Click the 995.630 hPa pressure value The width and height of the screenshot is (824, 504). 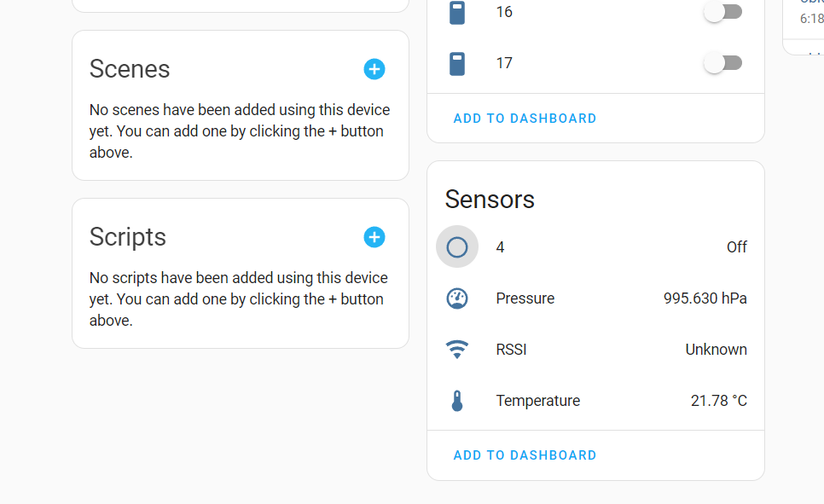(x=705, y=298)
